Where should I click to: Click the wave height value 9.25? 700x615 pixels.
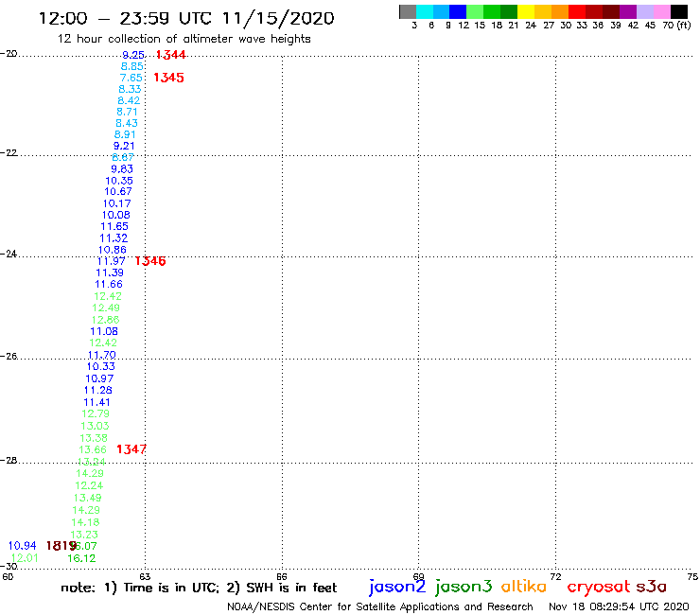tap(133, 55)
